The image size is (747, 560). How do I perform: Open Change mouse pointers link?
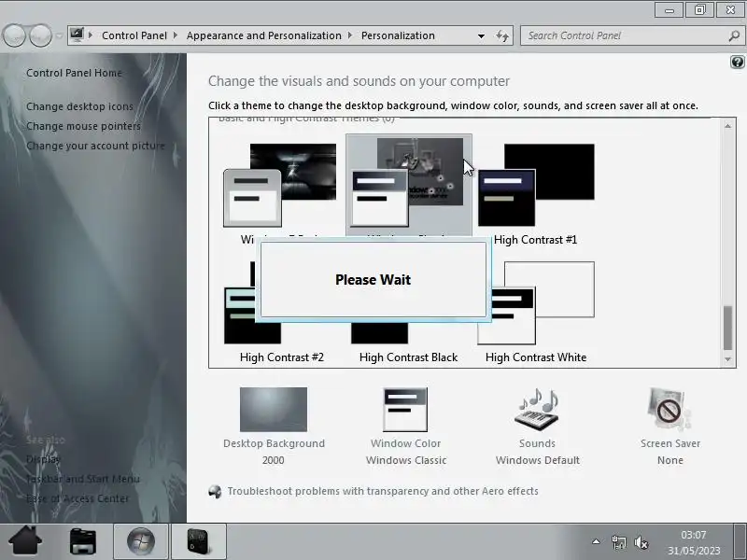(x=83, y=126)
